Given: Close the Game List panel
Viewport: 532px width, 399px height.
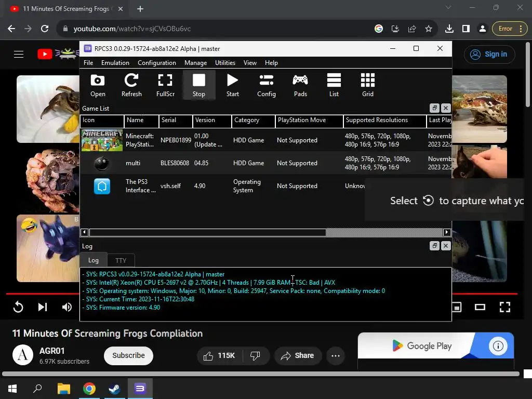Looking at the screenshot, I should point(446,108).
